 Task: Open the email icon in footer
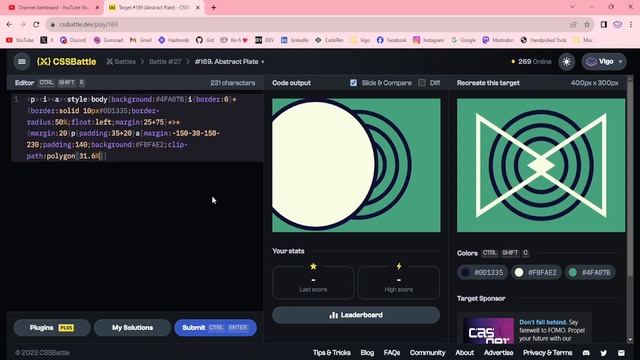pyautogui.click(x=621, y=353)
